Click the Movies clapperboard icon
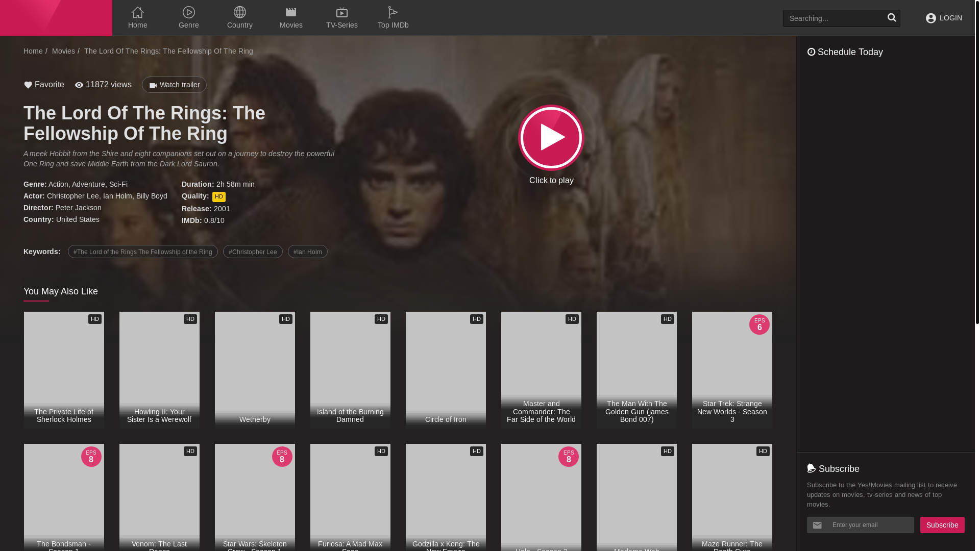The image size is (980, 551). tap(291, 12)
